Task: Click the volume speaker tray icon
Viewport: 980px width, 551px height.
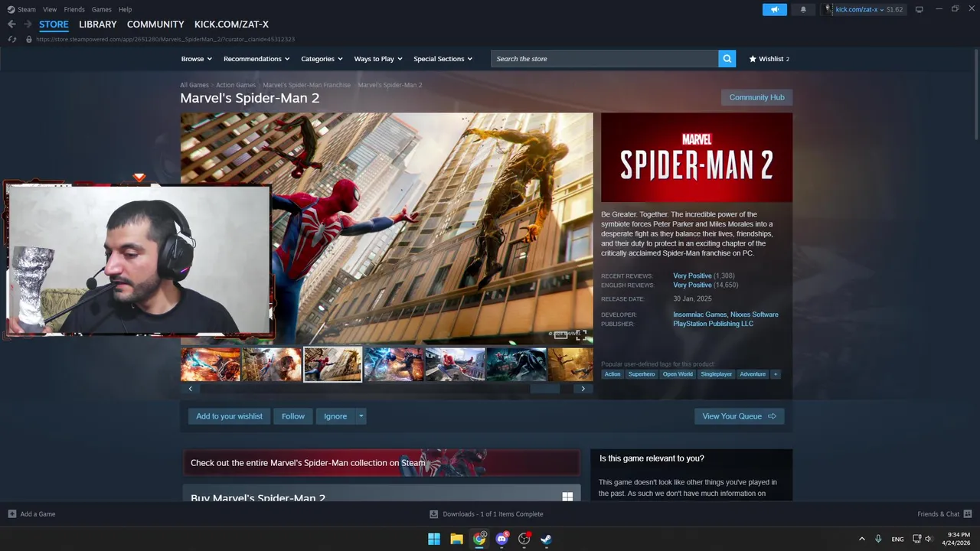Action: [x=929, y=539]
